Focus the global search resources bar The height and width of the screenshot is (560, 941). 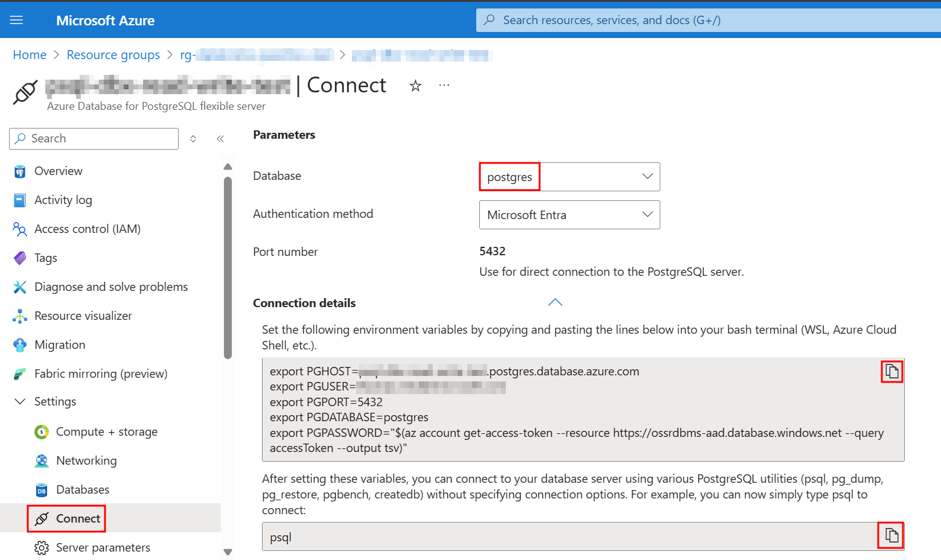[708, 20]
